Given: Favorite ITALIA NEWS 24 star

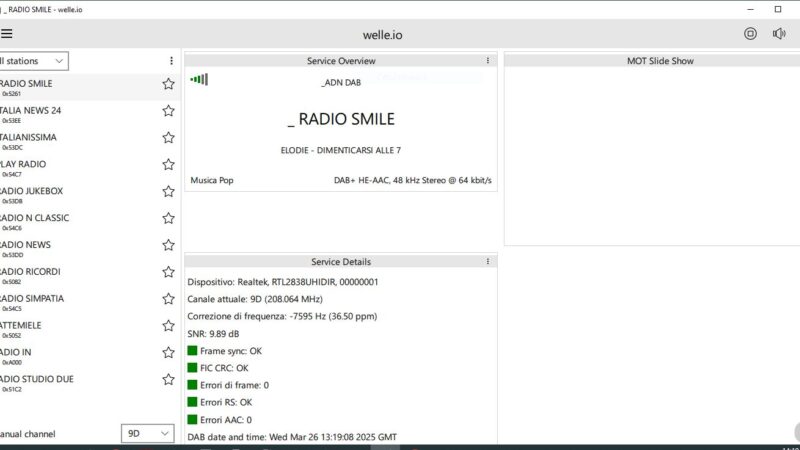Looking at the screenshot, I should click(x=168, y=111).
